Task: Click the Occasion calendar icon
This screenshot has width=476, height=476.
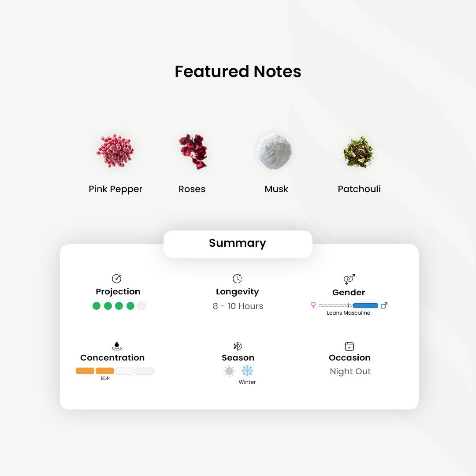Action: tap(349, 346)
